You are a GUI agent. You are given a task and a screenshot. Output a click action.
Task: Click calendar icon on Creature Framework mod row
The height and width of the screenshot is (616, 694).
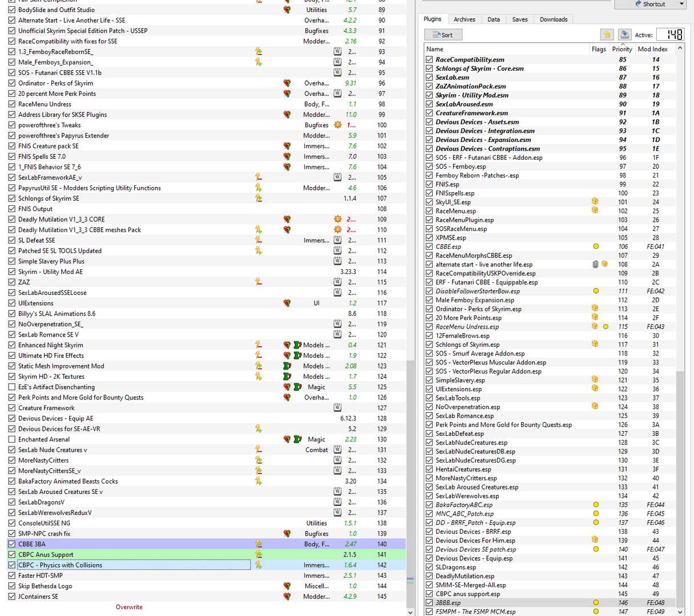(x=337, y=408)
